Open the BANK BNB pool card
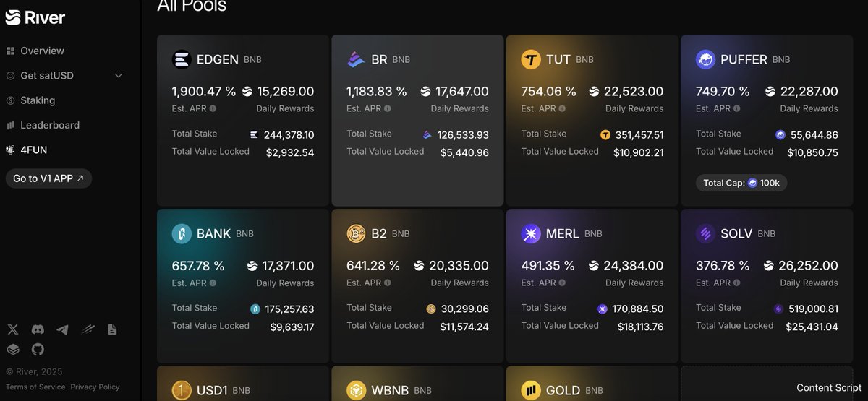 243,285
